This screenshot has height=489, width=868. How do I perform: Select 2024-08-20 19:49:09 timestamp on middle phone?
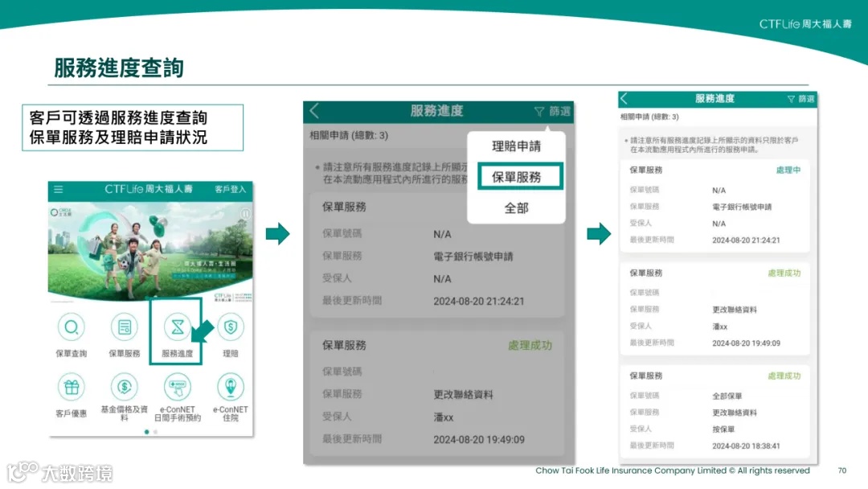coord(479,440)
